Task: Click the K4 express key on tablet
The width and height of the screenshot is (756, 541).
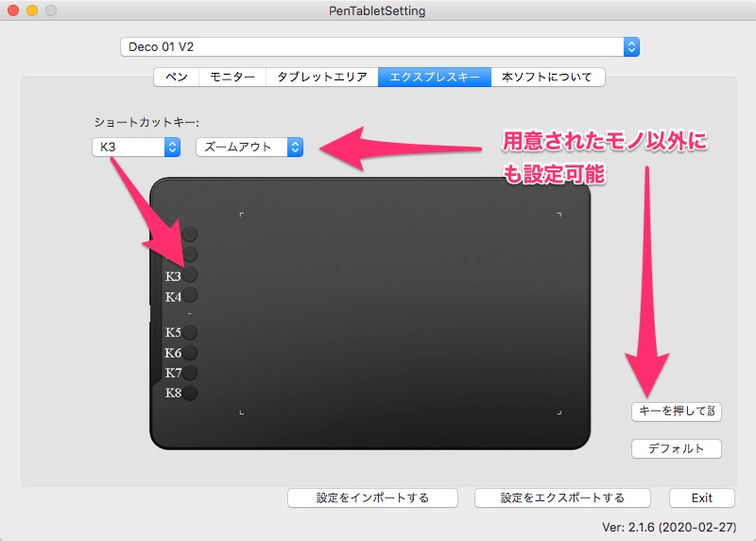Action: 190,295
